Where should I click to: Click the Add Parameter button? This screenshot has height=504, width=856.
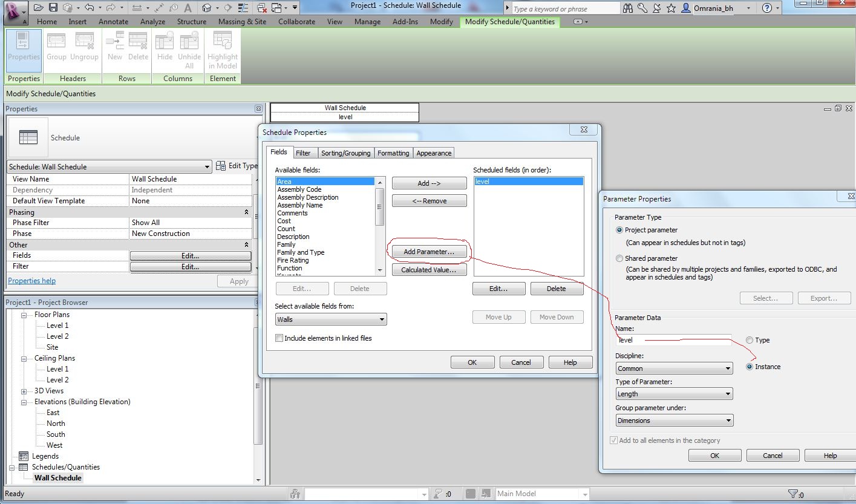point(428,252)
